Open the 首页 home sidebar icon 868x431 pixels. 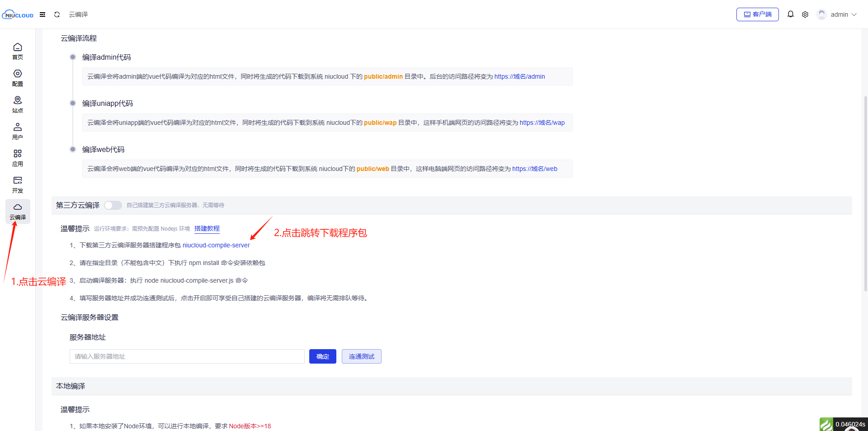point(18,51)
